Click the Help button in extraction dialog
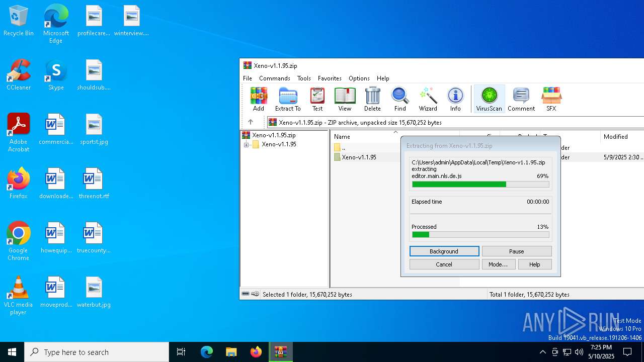 (535, 264)
